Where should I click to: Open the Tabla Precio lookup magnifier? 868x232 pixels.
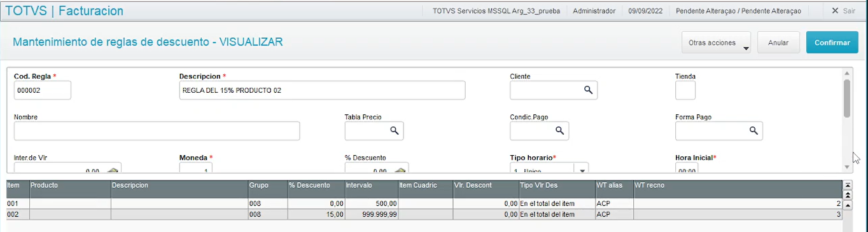[395, 131]
